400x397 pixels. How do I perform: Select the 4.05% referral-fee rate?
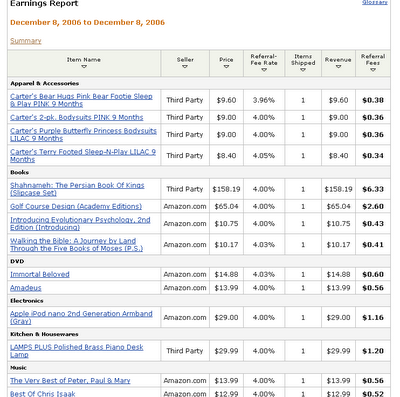point(264,156)
